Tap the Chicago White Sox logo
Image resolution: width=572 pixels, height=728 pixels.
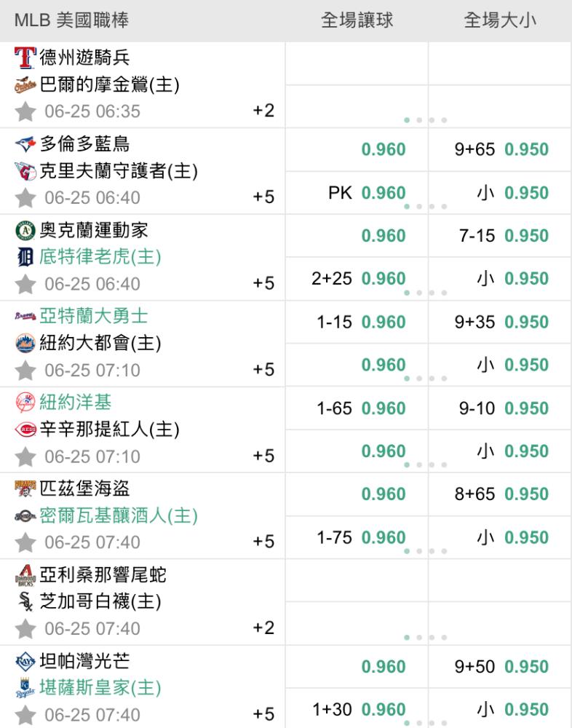coord(25,602)
